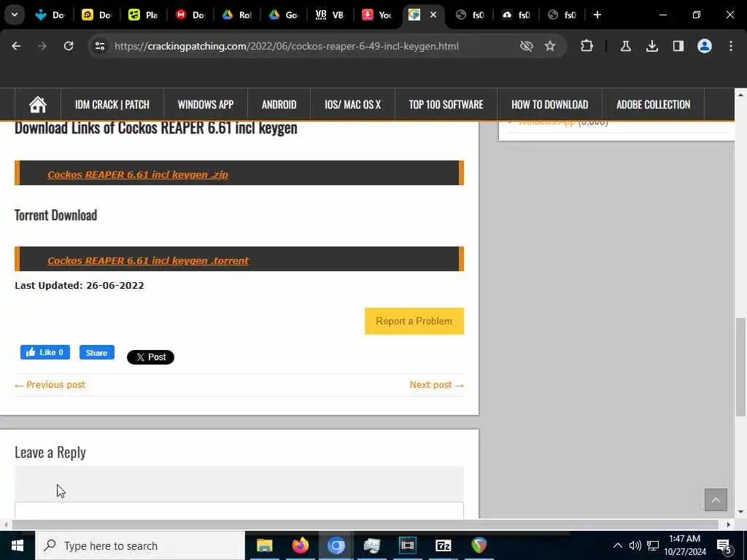747x560 pixels.
Task: Close the active browser tab
Action: [433, 15]
